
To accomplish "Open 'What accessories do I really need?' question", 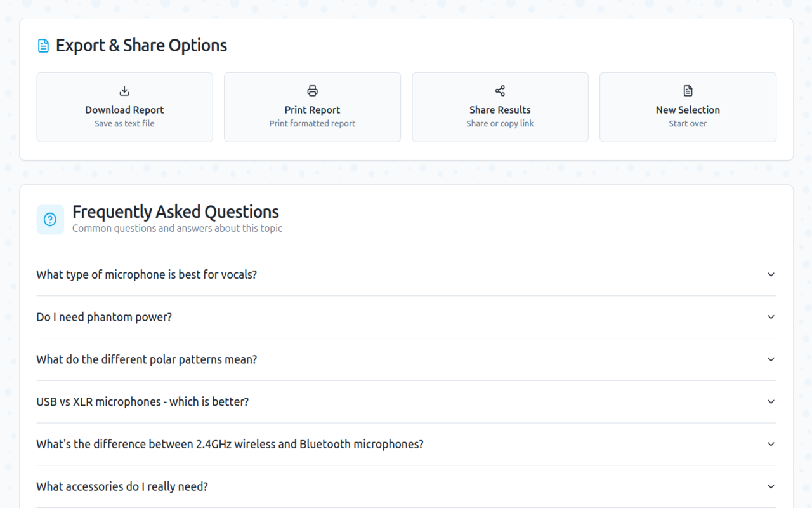I will (x=406, y=486).
